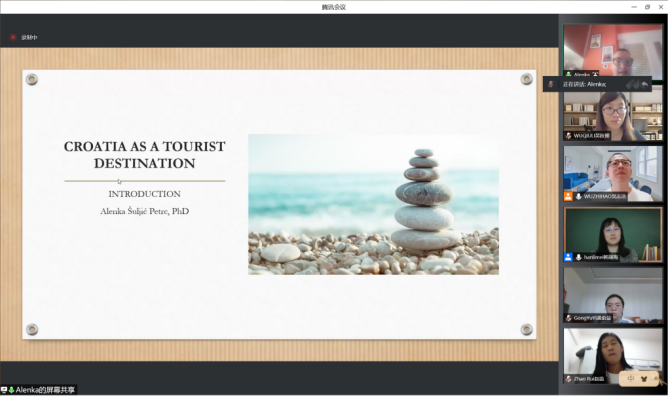The width and height of the screenshot is (668, 397).
Task: Click the stacked stones picture on the slide
Action: (x=374, y=204)
